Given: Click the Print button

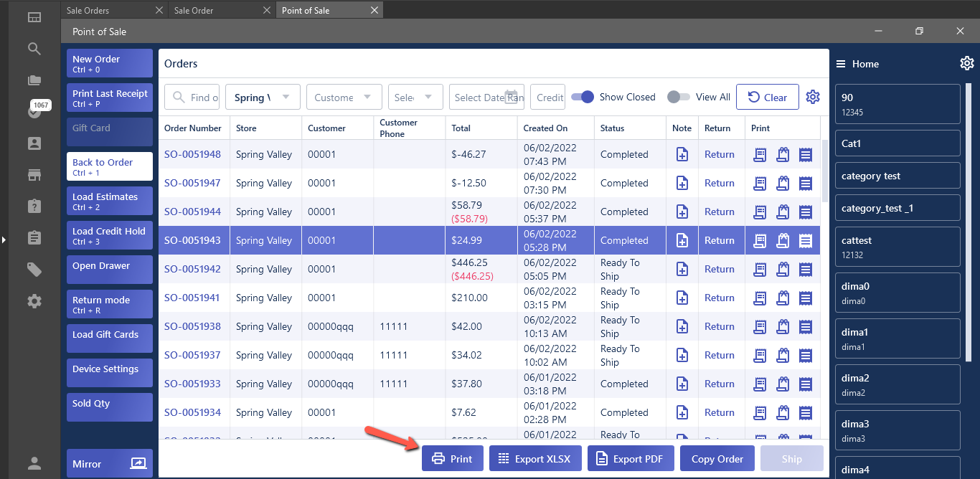Looking at the screenshot, I should pos(453,459).
